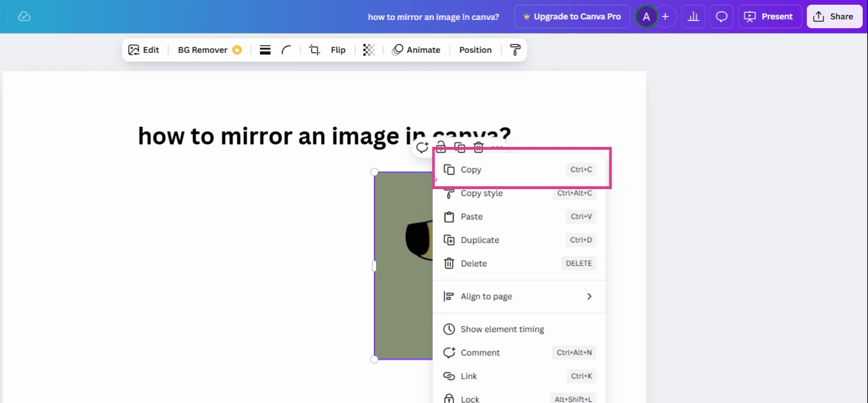
Task: Click the left middle handle of the image
Action: [375, 266]
